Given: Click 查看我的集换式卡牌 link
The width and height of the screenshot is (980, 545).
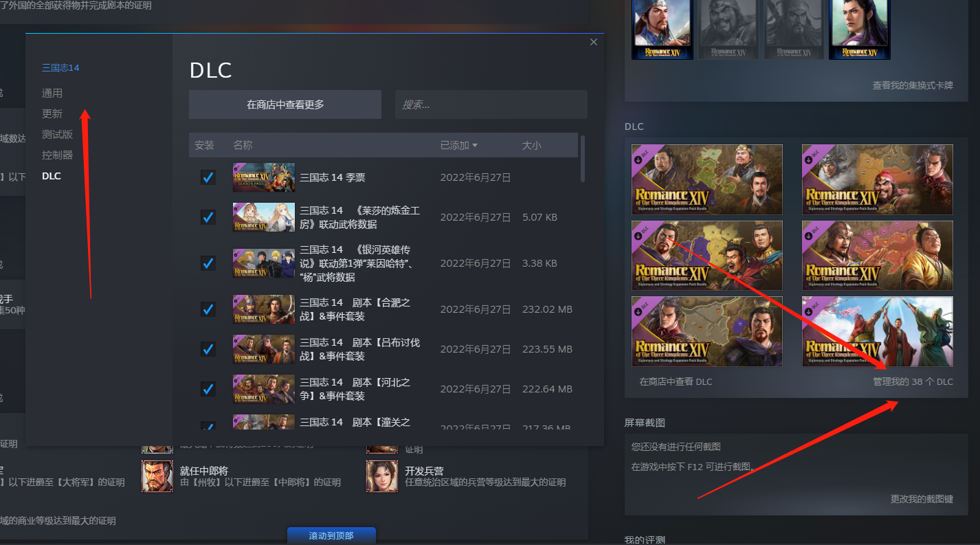Looking at the screenshot, I should pyautogui.click(x=913, y=86).
